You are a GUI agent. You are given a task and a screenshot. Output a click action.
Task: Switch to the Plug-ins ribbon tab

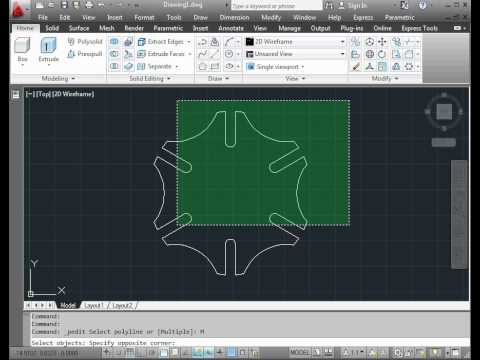tap(352, 28)
